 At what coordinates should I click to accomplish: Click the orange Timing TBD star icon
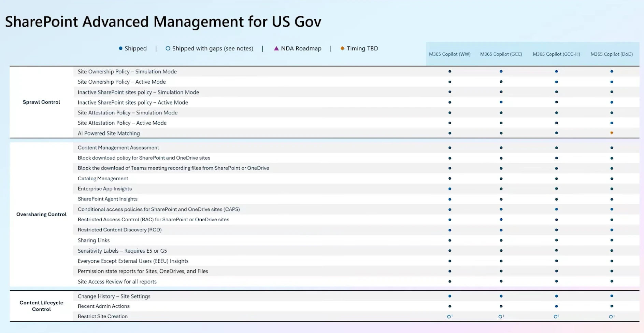[x=342, y=48]
